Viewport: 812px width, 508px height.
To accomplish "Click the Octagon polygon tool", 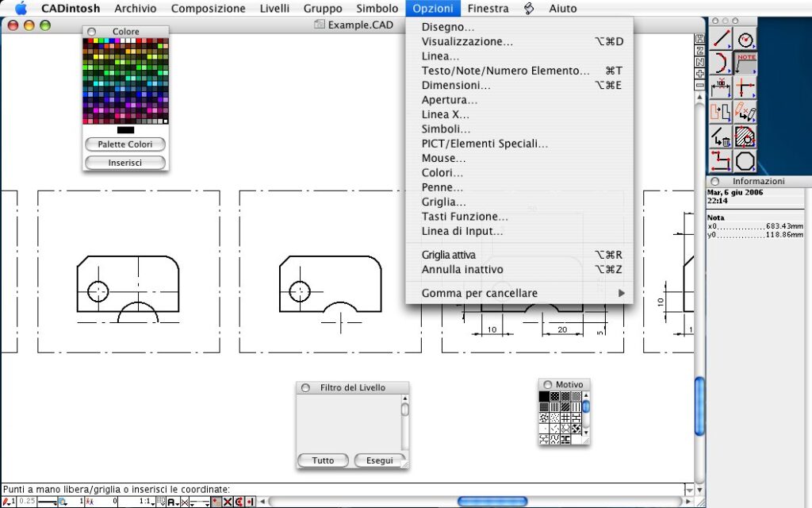I will point(745,161).
